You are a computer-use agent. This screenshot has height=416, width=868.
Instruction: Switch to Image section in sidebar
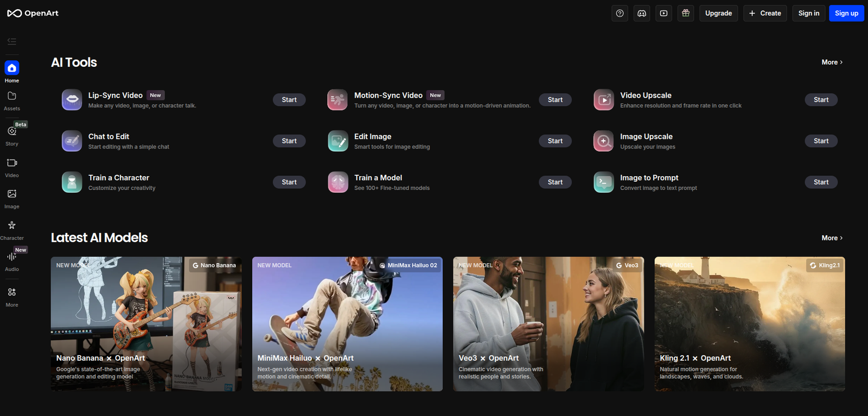(12, 198)
